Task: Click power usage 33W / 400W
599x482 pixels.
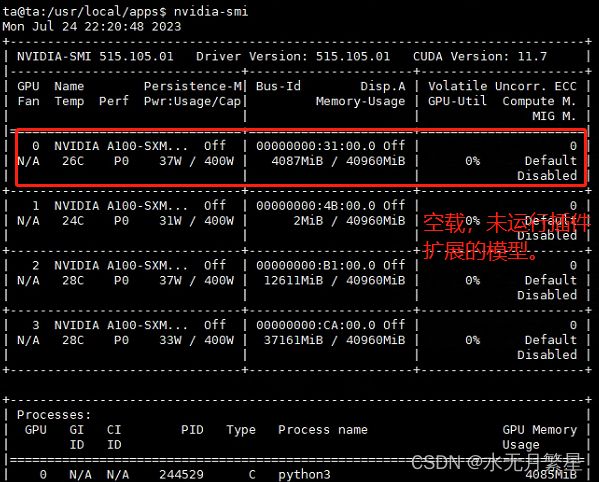Action: [196, 340]
